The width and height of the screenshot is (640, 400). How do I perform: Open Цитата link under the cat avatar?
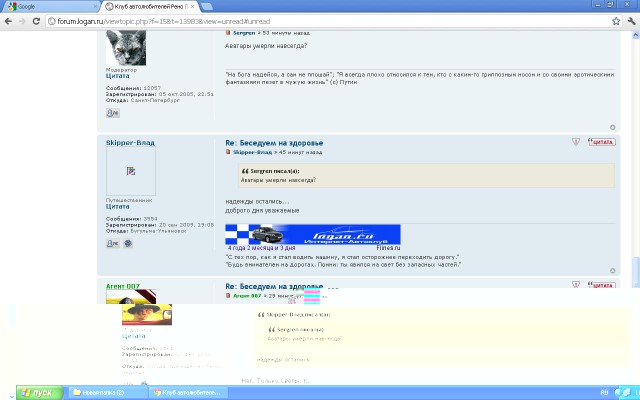click(x=118, y=76)
